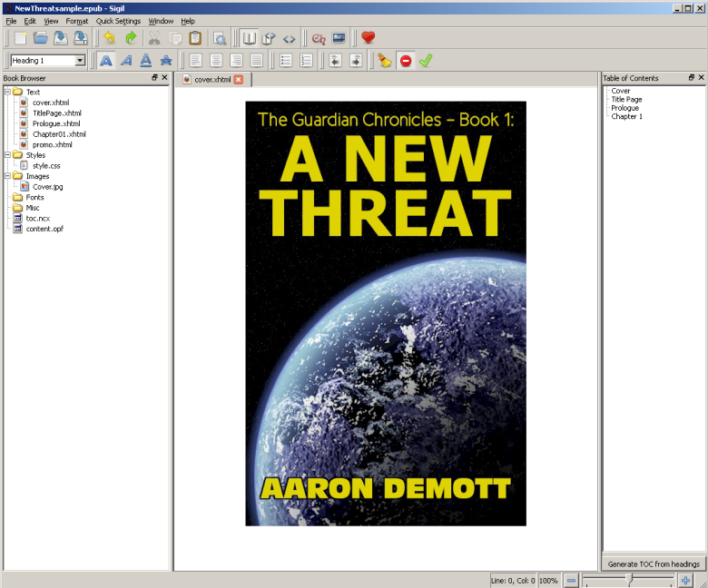The height and width of the screenshot is (588, 708).
Task: Open the Heading 1 style dropdown
Action: pos(80,61)
